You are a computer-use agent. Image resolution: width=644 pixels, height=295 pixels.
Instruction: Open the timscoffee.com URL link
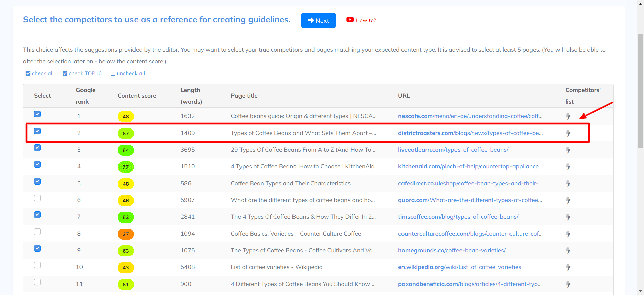tap(458, 217)
